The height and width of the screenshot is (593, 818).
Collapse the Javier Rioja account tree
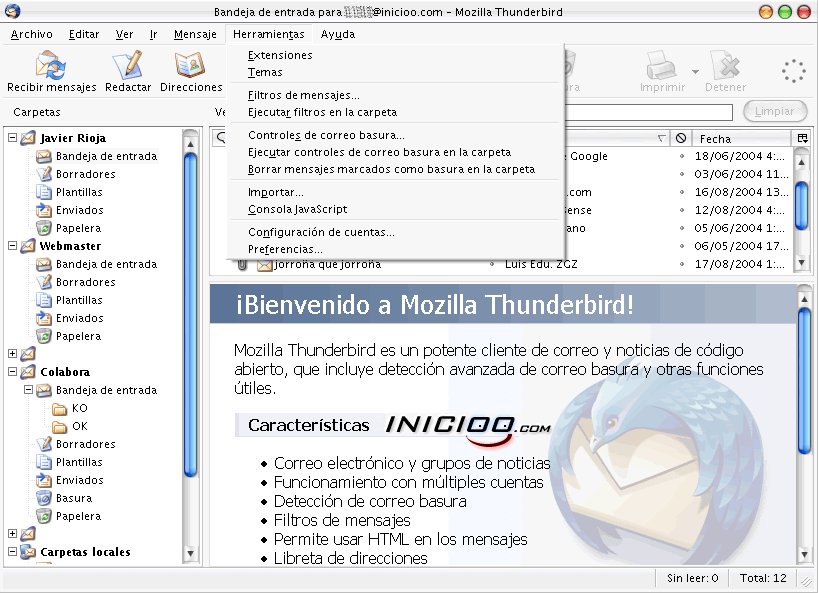point(13,138)
